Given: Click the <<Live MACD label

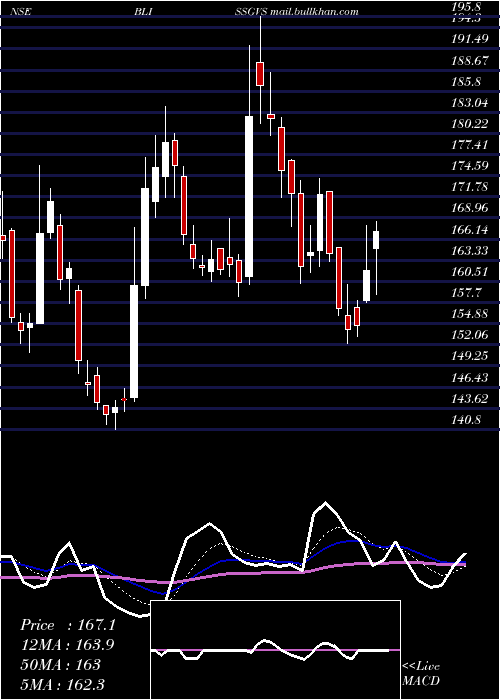Looking at the screenshot, I should point(421,674).
